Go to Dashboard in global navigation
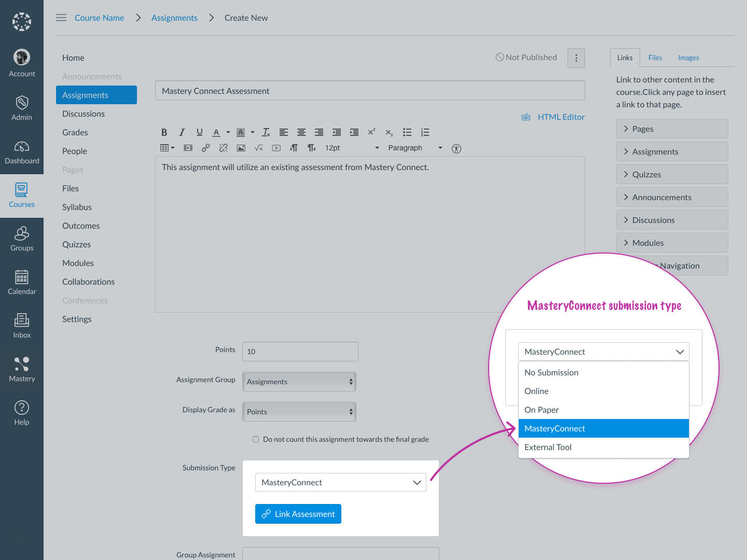 (x=22, y=151)
